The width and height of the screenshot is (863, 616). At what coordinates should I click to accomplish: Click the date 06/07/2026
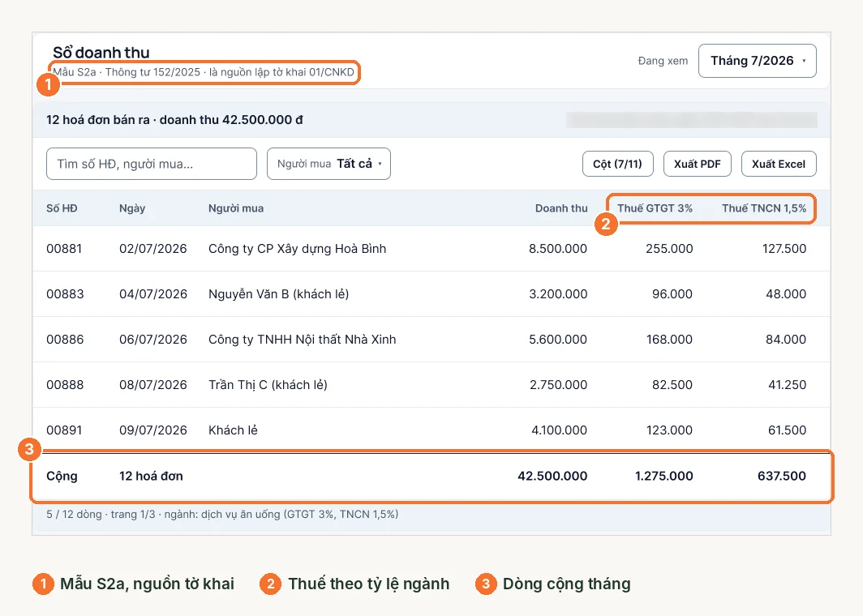(x=153, y=340)
